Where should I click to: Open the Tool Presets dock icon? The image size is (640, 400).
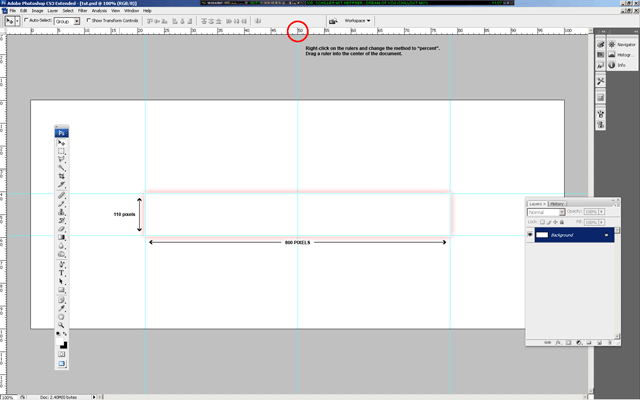click(x=600, y=81)
